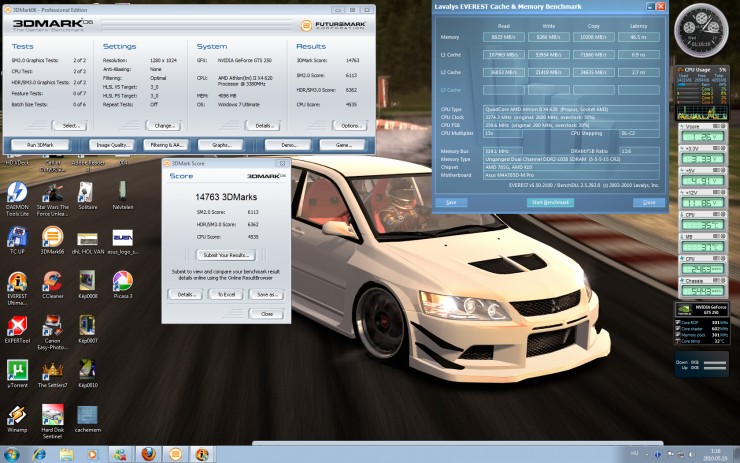Open Image Quality settings in 3DMark06
The image size is (740, 463).
tap(110, 145)
